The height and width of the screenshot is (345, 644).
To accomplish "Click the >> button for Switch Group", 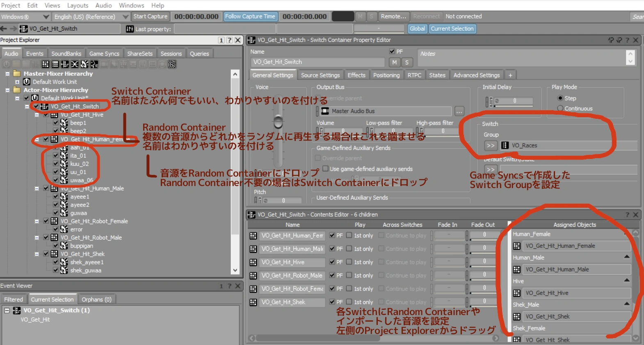I will 491,145.
